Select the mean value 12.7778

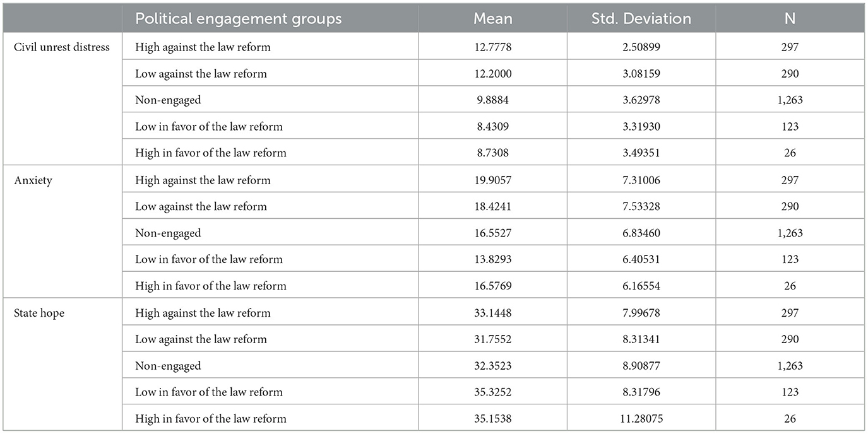pos(493,47)
